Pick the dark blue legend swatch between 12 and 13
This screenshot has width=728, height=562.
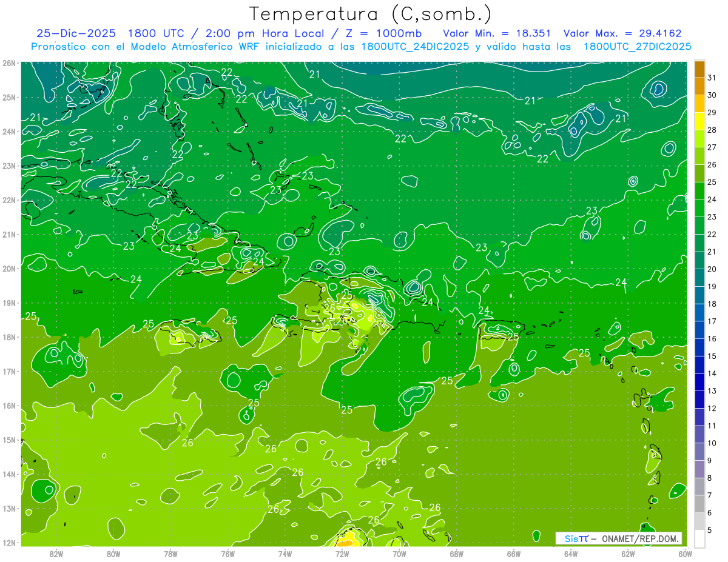click(x=699, y=400)
